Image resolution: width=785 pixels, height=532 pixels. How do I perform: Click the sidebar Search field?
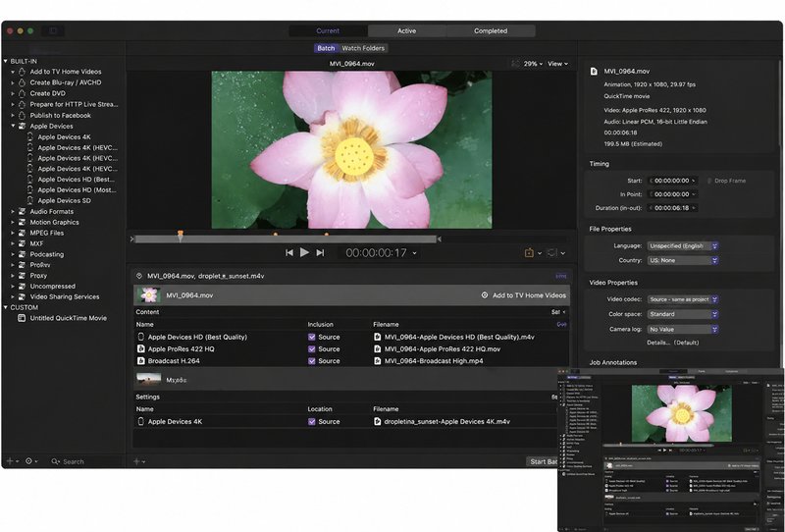pos(85,462)
